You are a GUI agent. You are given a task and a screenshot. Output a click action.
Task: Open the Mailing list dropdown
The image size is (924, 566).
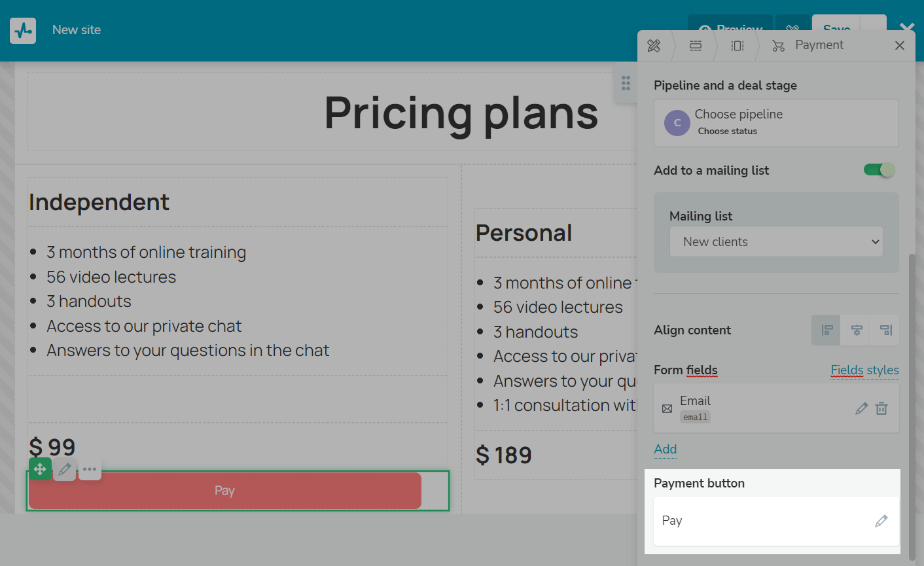[776, 242]
